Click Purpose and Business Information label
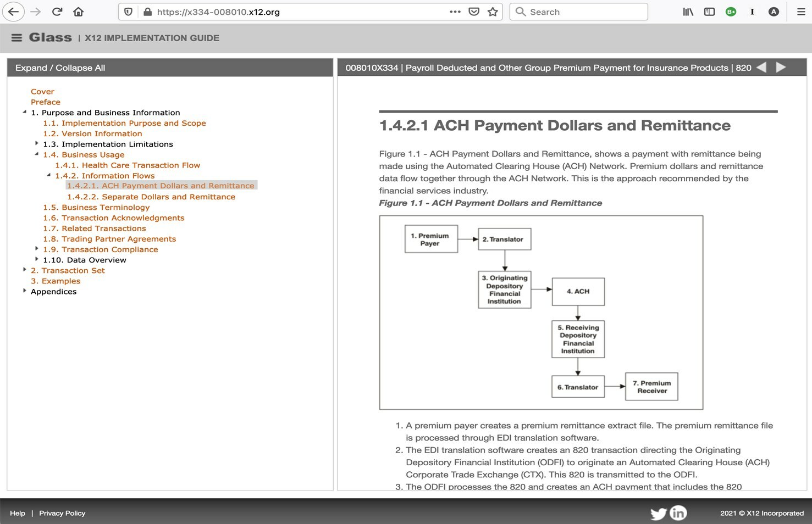 (x=106, y=112)
